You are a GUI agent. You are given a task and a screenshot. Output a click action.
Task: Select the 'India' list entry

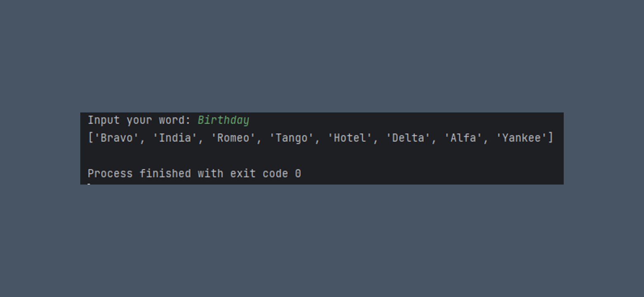175,138
